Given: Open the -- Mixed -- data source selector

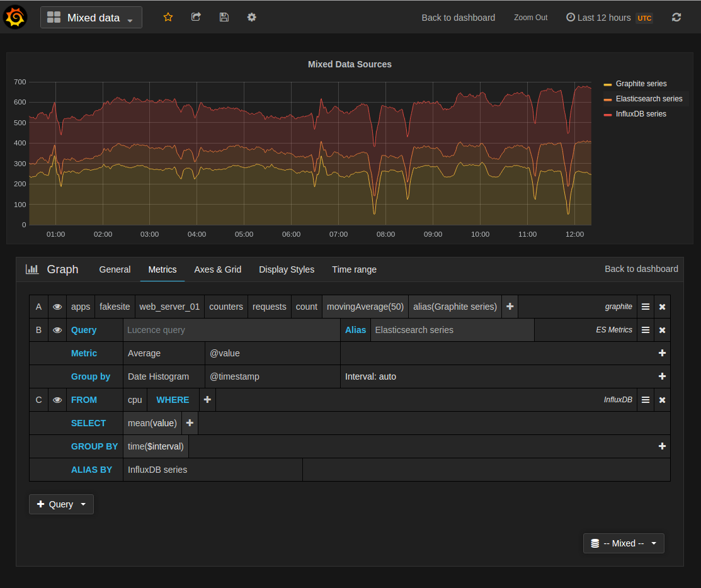Looking at the screenshot, I should [624, 543].
